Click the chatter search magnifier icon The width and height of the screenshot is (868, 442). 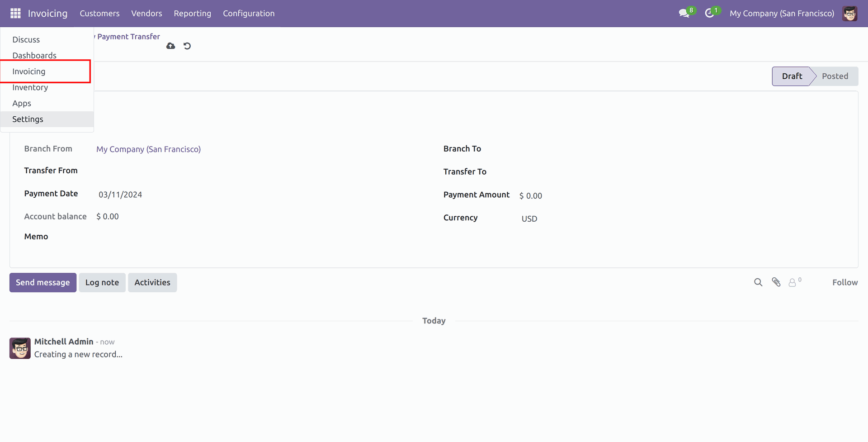[758, 282]
